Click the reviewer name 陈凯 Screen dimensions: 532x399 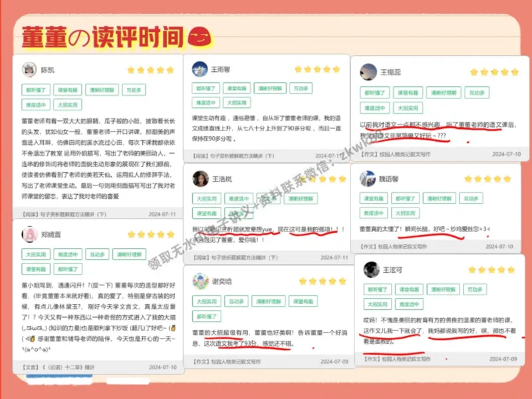coord(47,70)
